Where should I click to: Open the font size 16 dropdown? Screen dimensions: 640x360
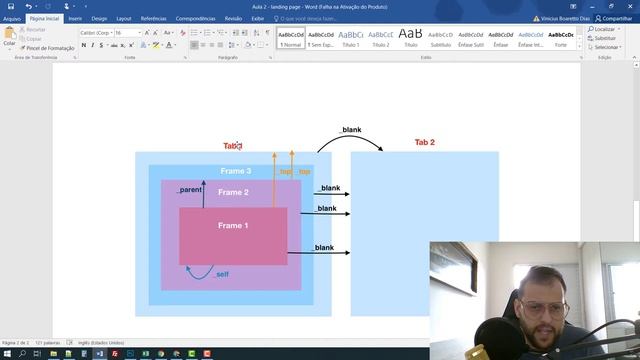click(140, 33)
